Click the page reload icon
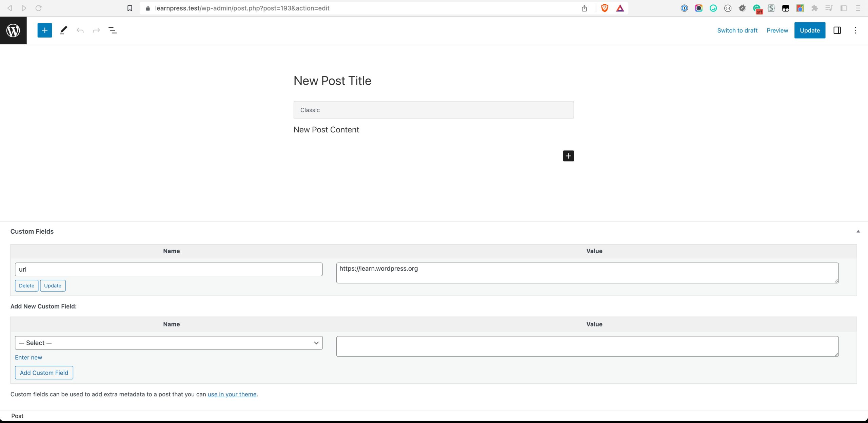The image size is (868, 423). coord(38,8)
